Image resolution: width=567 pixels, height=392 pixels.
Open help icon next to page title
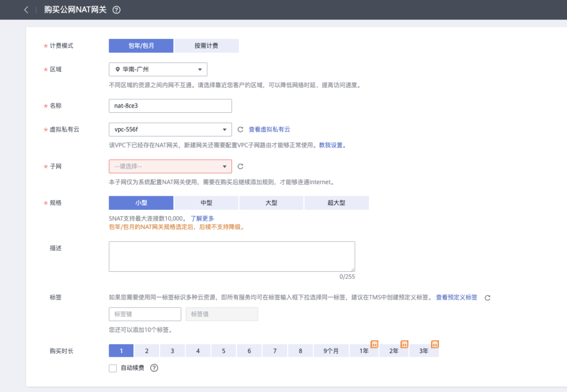(116, 9)
